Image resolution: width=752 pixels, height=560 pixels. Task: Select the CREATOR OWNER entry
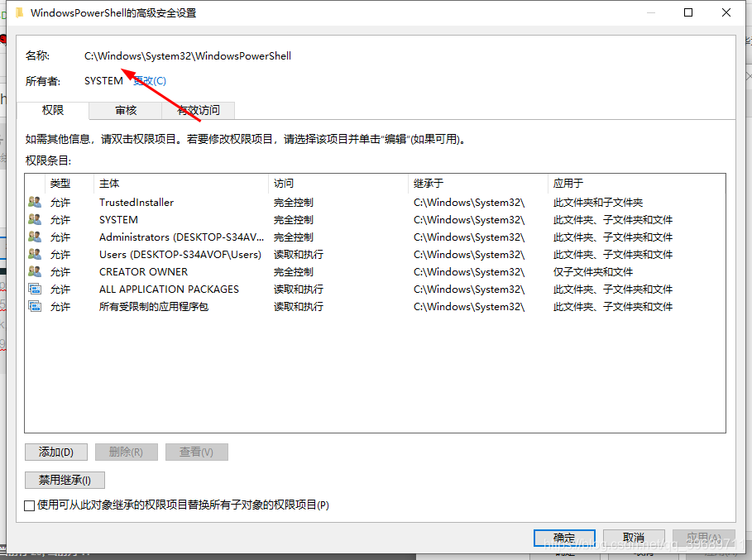[375, 272]
